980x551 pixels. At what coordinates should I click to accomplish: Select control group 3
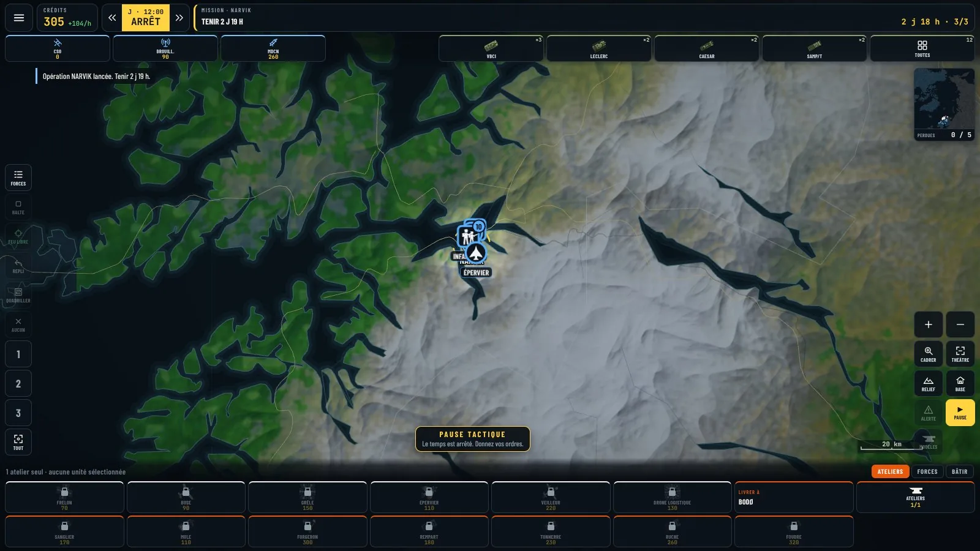[x=18, y=413]
